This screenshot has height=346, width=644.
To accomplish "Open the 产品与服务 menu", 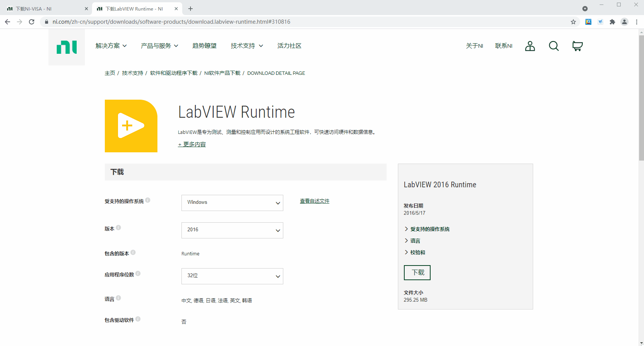I will pos(160,46).
